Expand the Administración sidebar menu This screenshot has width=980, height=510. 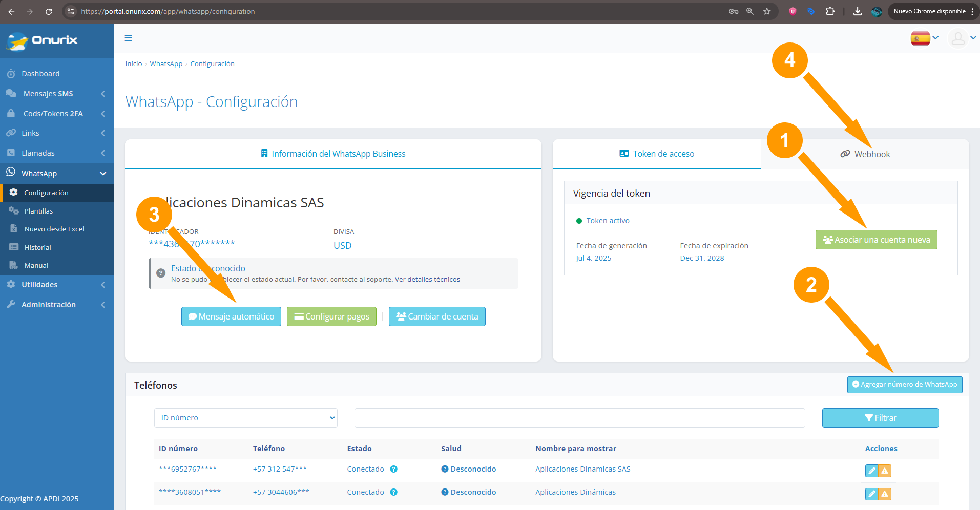[x=57, y=305]
